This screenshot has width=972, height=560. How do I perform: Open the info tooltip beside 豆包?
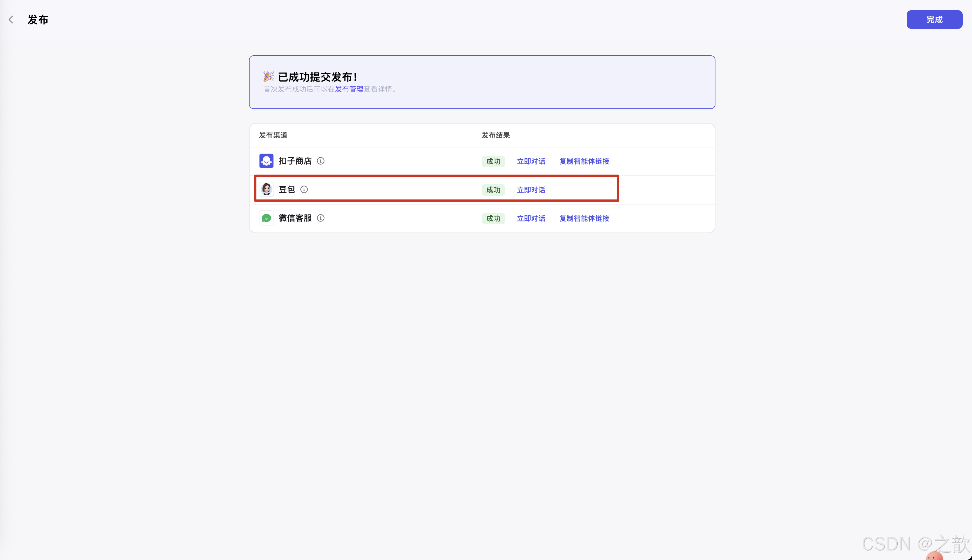pos(304,189)
